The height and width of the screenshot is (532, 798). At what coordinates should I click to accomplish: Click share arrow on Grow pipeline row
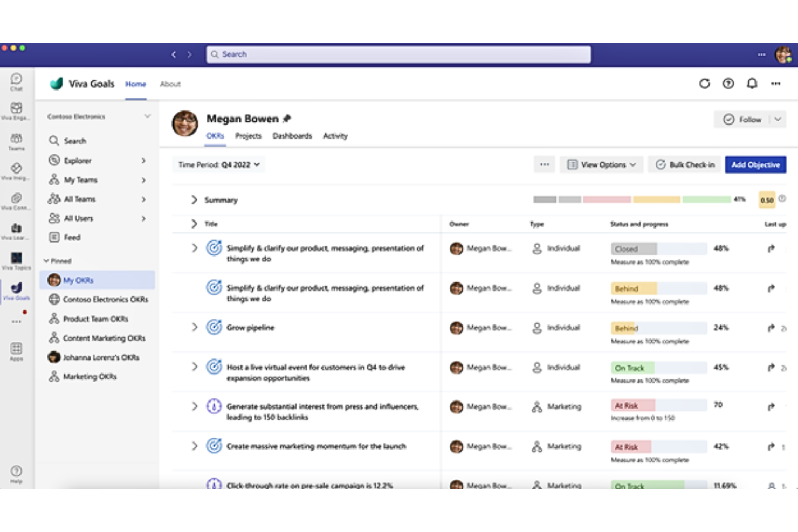tap(771, 328)
